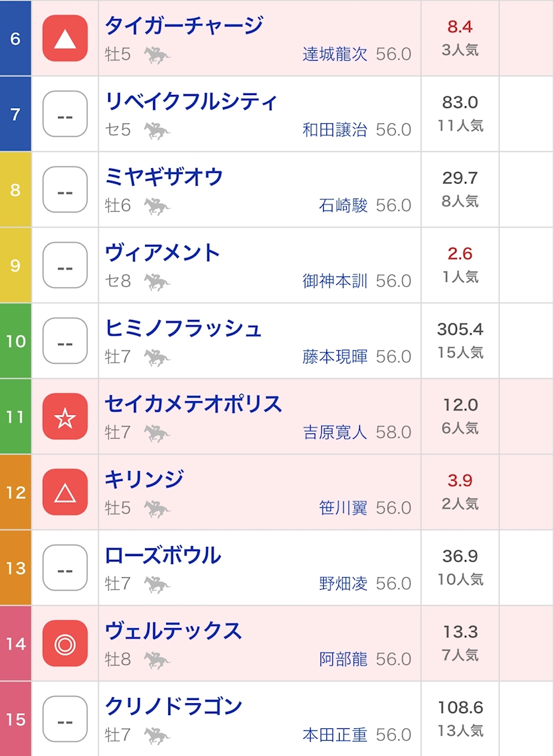554x756 pixels.
Task: Click the horse silhouette icon under ミヤギザオウ
Action: [157, 206]
